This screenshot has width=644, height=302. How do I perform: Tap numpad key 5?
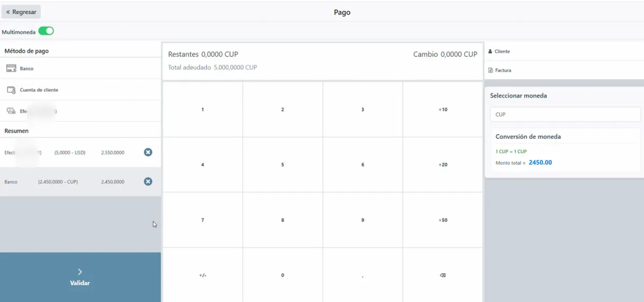click(283, 165)
